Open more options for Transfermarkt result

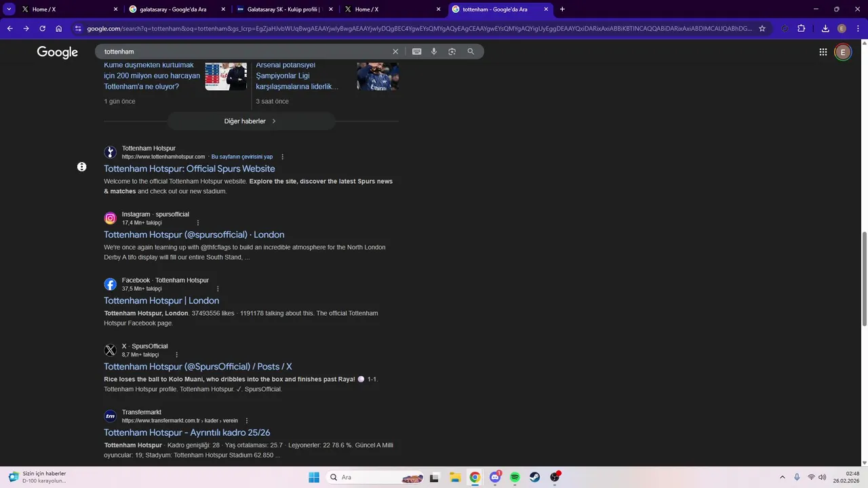247,421
